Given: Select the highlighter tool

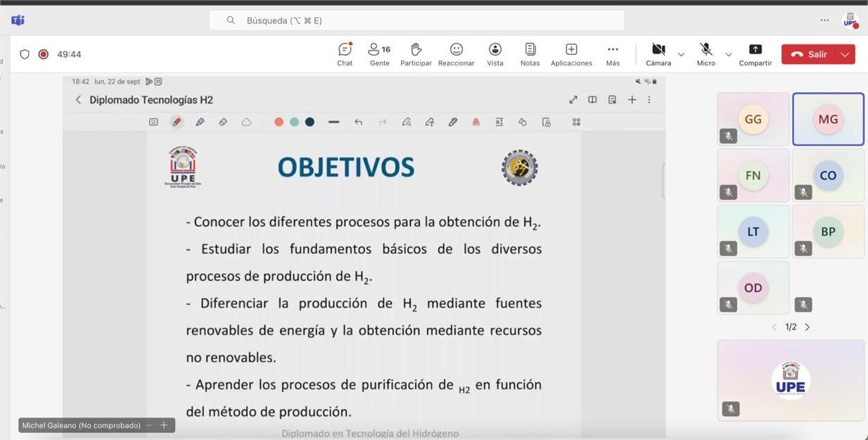Looking at the screenshot, I should coord(200,122).
